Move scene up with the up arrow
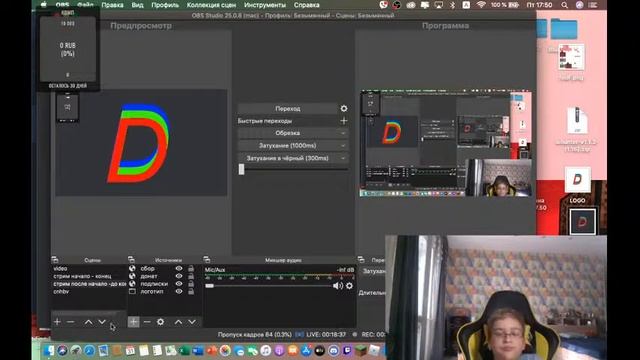The width and height of the screenshot is (640, 360). (89, 322)
